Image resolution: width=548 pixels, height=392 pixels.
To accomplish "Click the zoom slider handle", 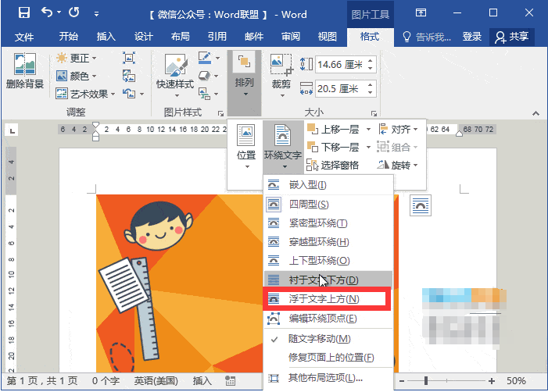I will click(x=426, y=381).
